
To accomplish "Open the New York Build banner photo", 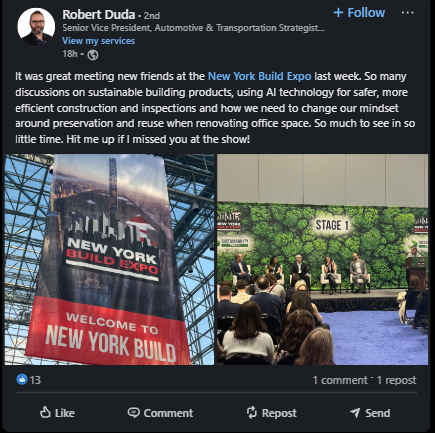I will (x=109, y=259).
